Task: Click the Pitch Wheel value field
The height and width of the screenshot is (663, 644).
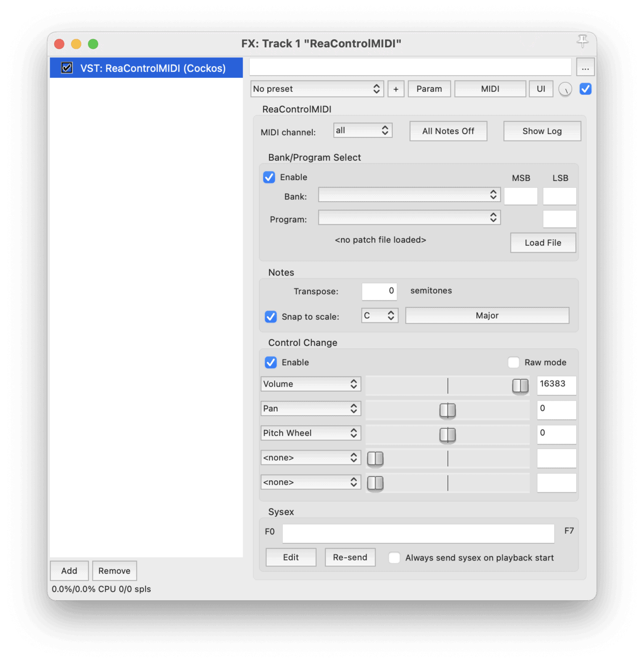Action: point(557,434)
